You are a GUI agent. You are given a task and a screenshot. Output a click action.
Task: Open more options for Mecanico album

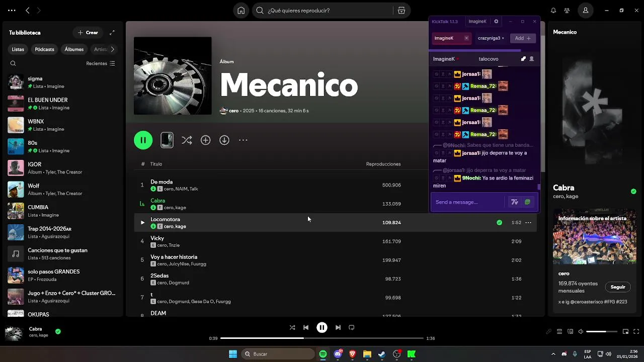click(x=243, y=140)
